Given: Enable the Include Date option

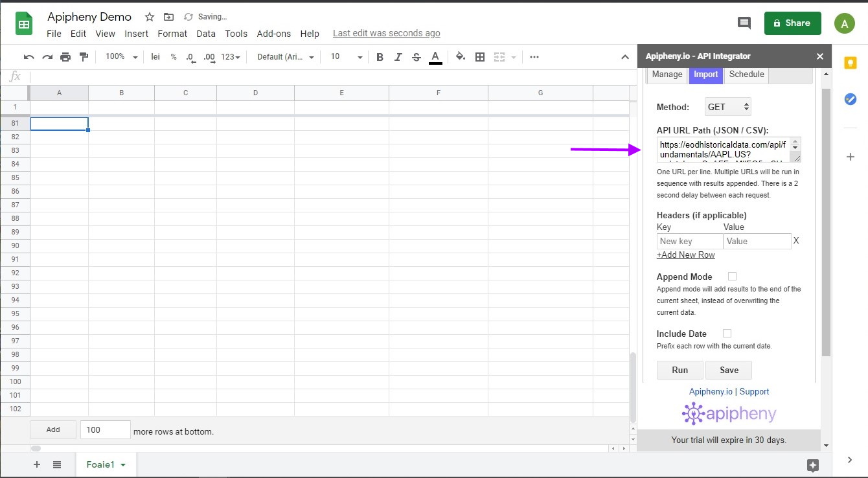Looking at the screenshot, I should pyautogui.click(x=727, y=333).
